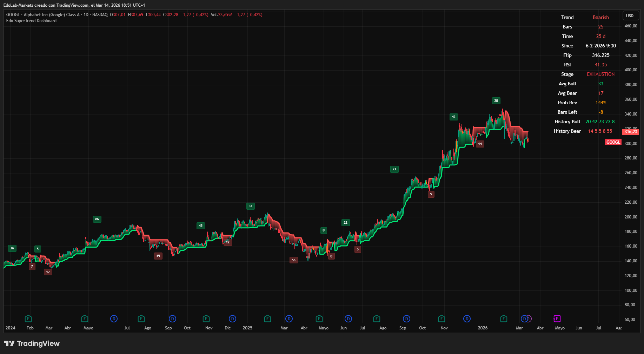Click the green bull count label 42
The width and height of the screenshot is (644, 354).
click(x=454, y=117)
